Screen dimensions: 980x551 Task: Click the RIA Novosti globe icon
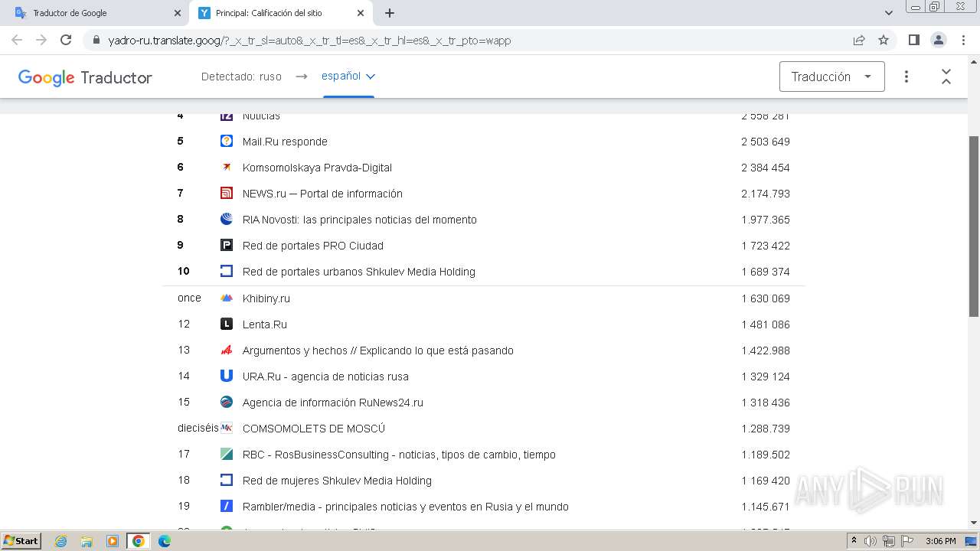227,219
